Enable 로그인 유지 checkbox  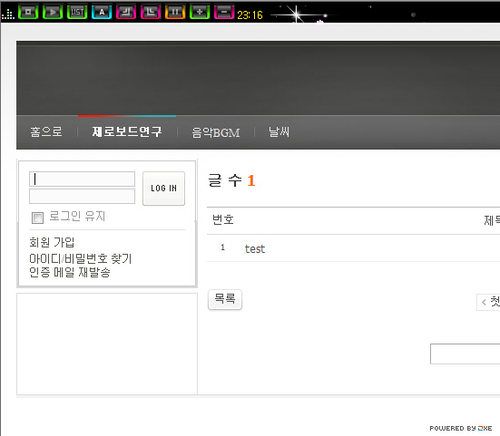click(37, 218)
